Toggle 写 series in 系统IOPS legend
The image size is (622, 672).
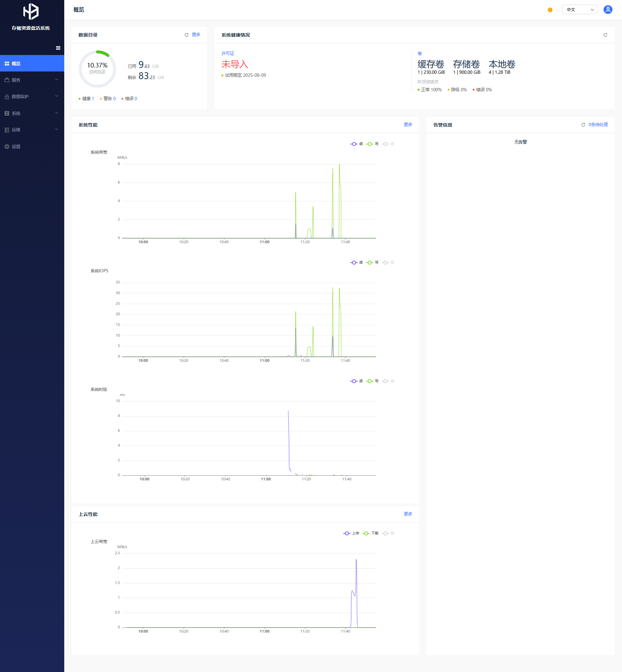click(x=372, y=263)
